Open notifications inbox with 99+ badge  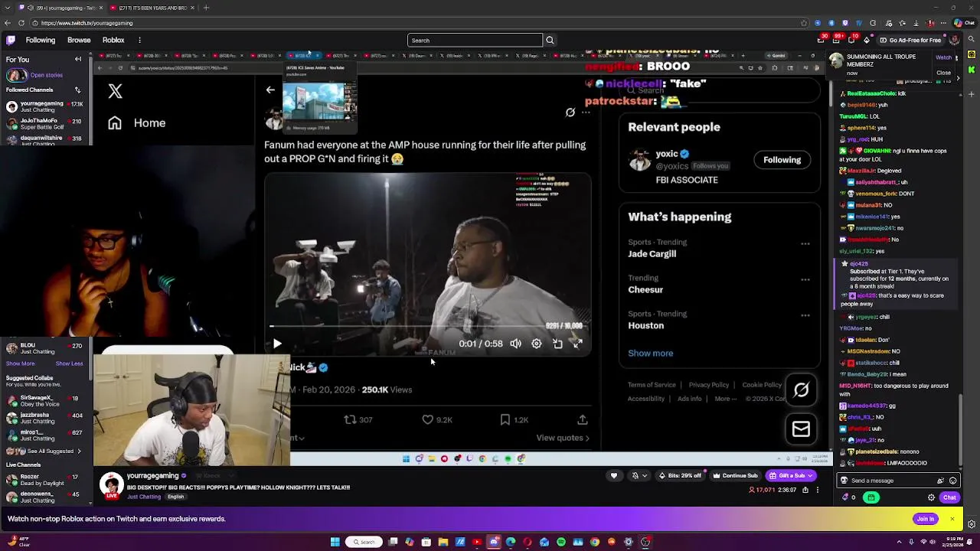pyautogui.click(x=838, y=40)
